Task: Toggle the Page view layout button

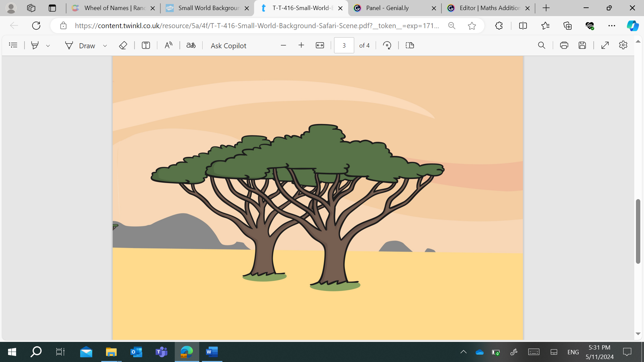Action: (410, 45)
